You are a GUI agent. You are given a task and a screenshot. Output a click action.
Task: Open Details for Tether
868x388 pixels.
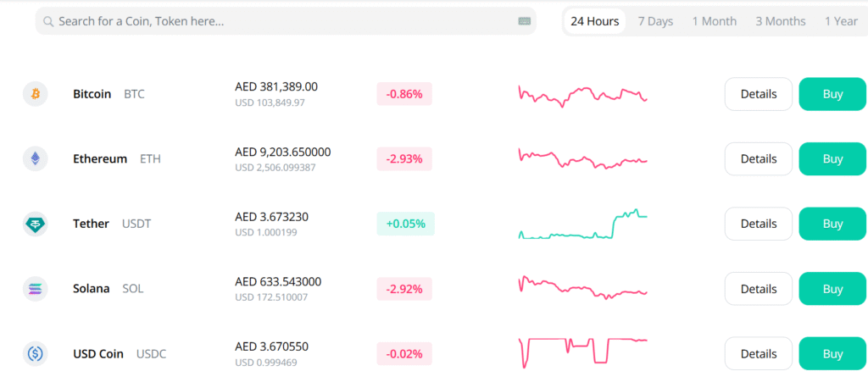759,224
